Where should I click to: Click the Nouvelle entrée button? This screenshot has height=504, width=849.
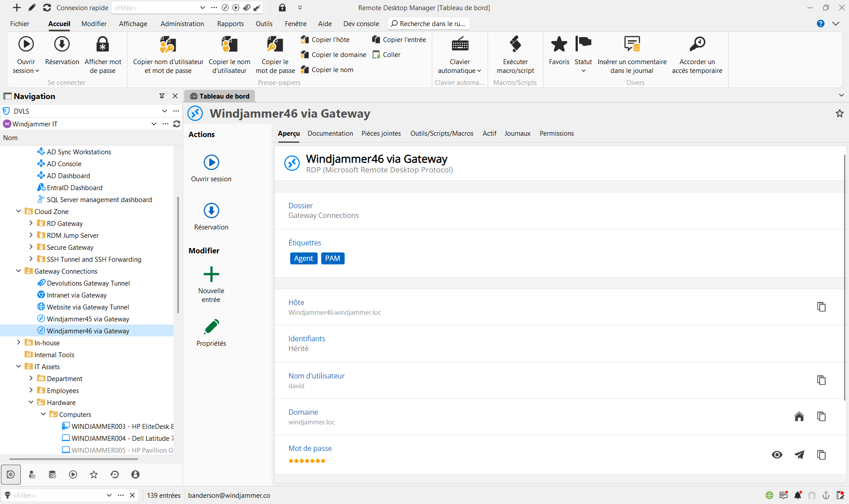[x=211, y=275]
